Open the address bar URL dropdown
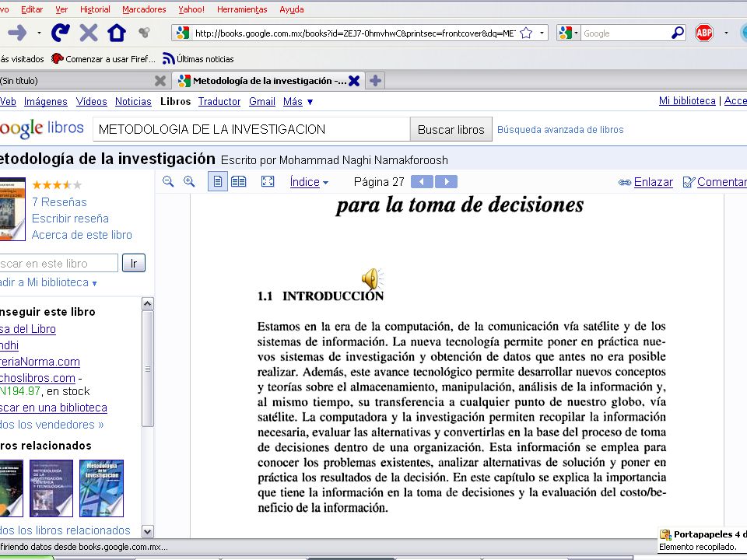The height and width of the screenshot is (560, 747). tap(542, 33)
